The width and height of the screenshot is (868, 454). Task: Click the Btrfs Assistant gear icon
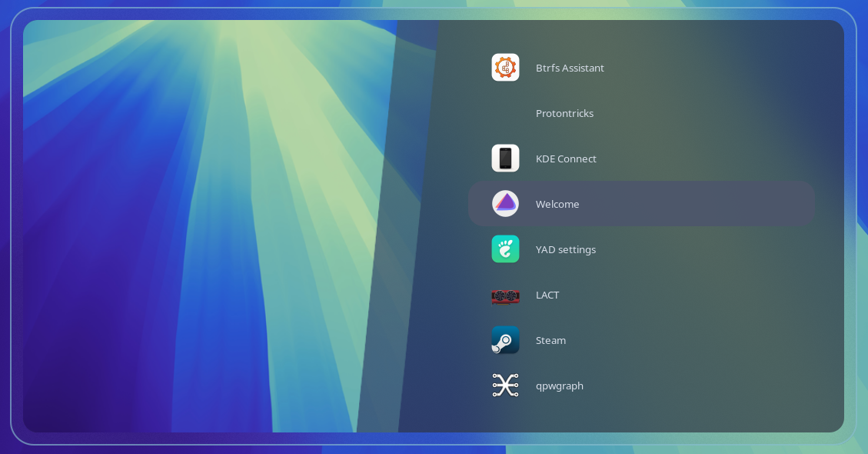[505, 68]
